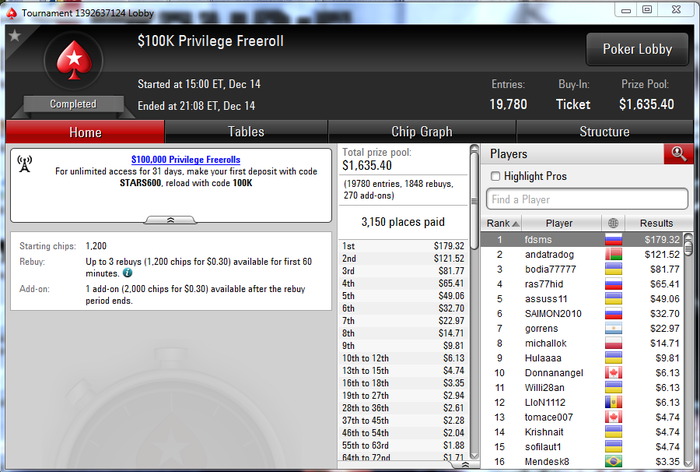This screenshot has height=472, width=700.
Task: Open player search magnifier icon
Action: (679, 154)
